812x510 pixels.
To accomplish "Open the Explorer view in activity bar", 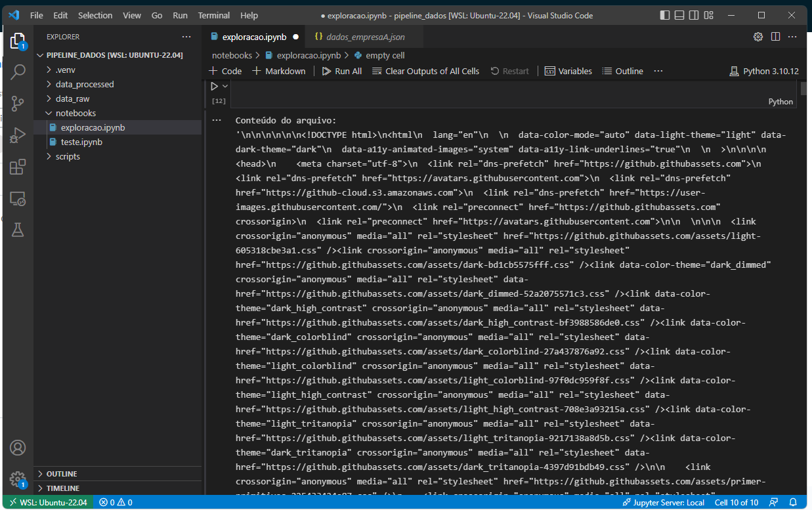I will pos(18,41).
